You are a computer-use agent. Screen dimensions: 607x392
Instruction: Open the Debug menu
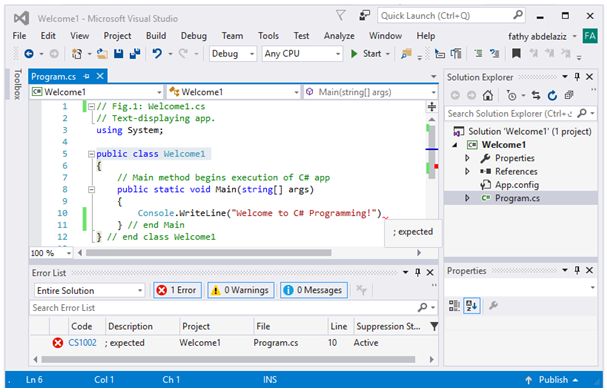point(194,36)
